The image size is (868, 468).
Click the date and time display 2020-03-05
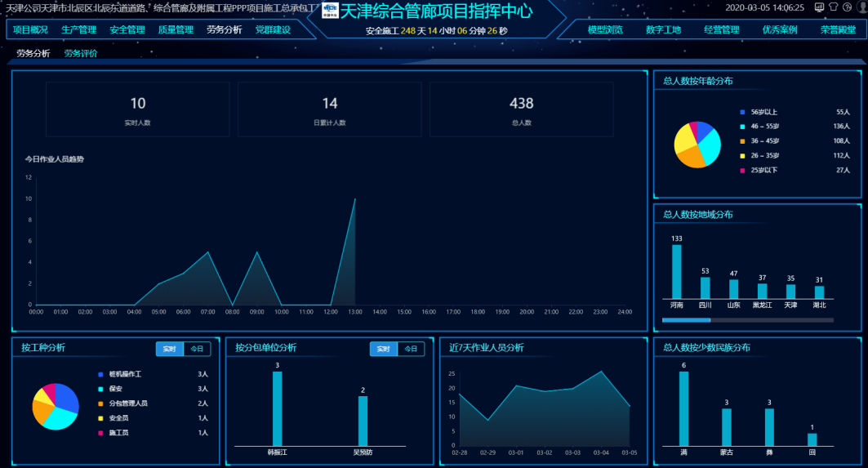click(x=765, y=7)
